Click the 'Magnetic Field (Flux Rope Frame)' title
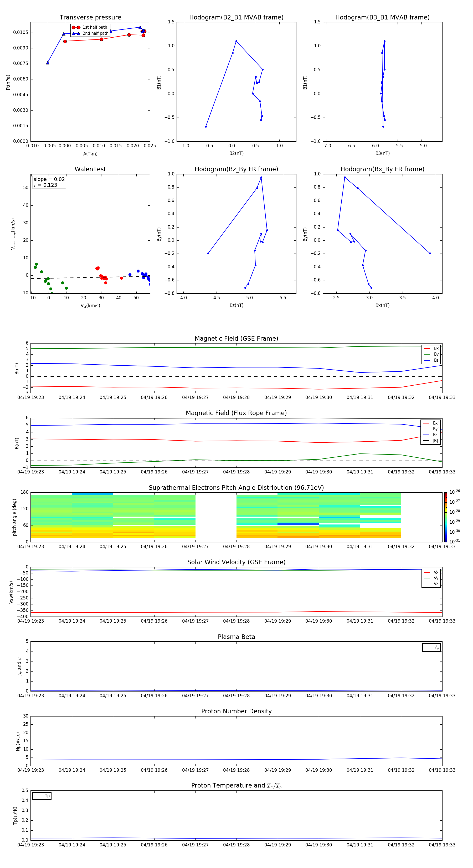473x868 pixels. (236, 413)
